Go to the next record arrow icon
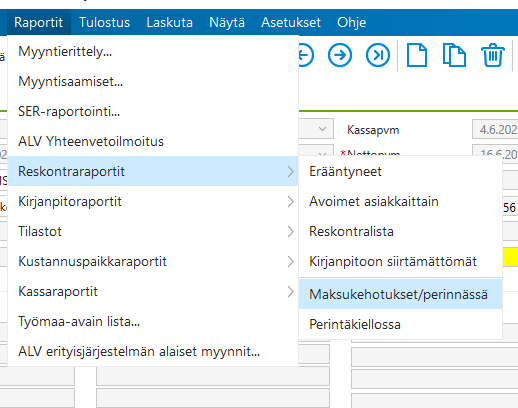 click(x=340, y=55)
